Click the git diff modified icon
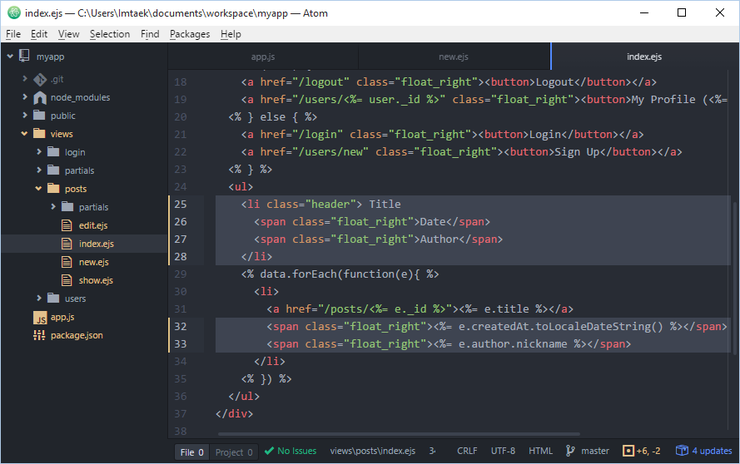 click(629, 451)
